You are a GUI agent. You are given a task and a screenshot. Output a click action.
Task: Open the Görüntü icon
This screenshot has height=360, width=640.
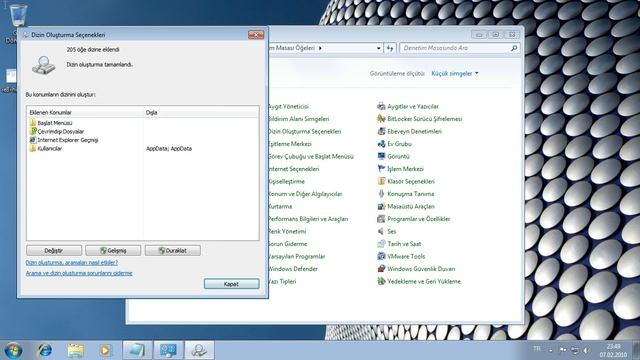pos(381,156)
